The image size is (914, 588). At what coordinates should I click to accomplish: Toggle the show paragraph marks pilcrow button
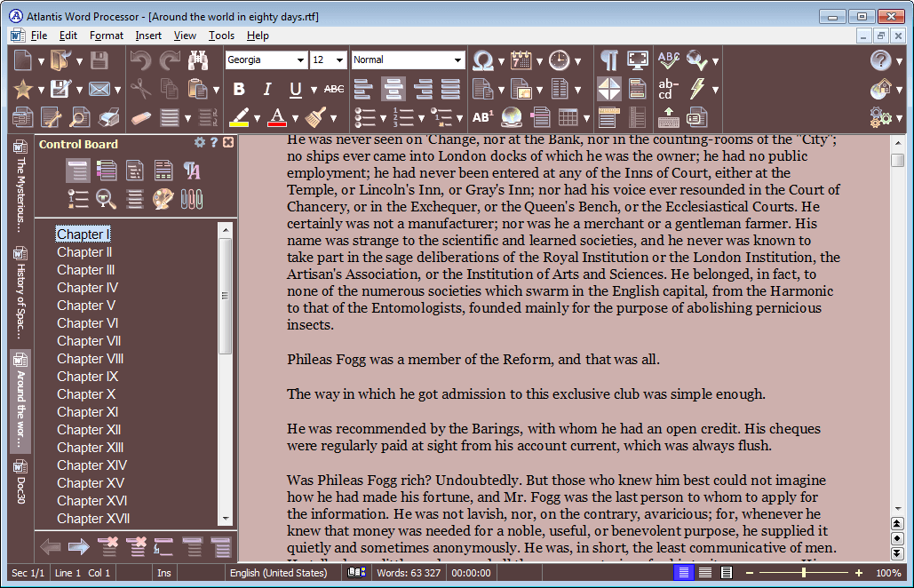(x=609, y=60)
